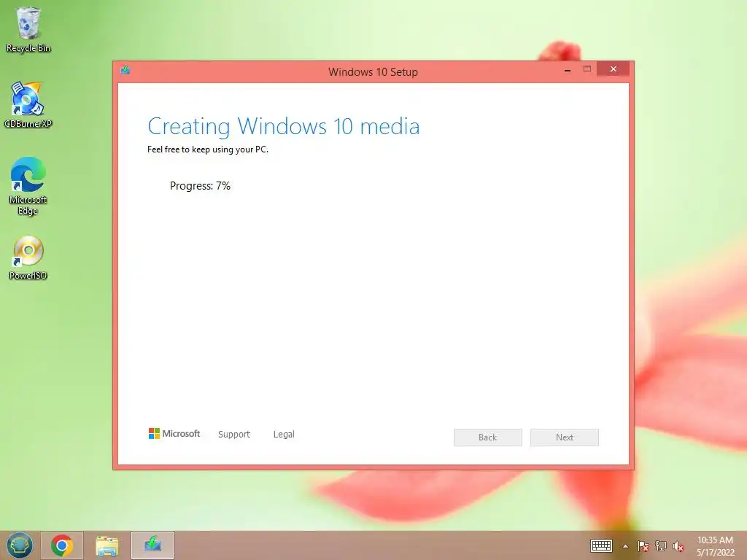Launch the CDBurnerXP desktop shortcut
The width and height of the screenshot is (747, 560).
[28, 105]
